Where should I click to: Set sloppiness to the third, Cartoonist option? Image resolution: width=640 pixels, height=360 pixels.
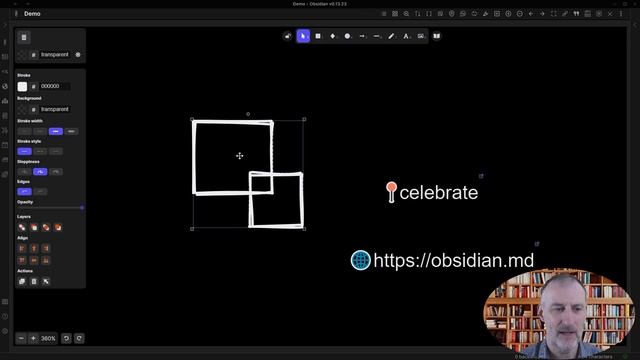[x=56, y=172]
